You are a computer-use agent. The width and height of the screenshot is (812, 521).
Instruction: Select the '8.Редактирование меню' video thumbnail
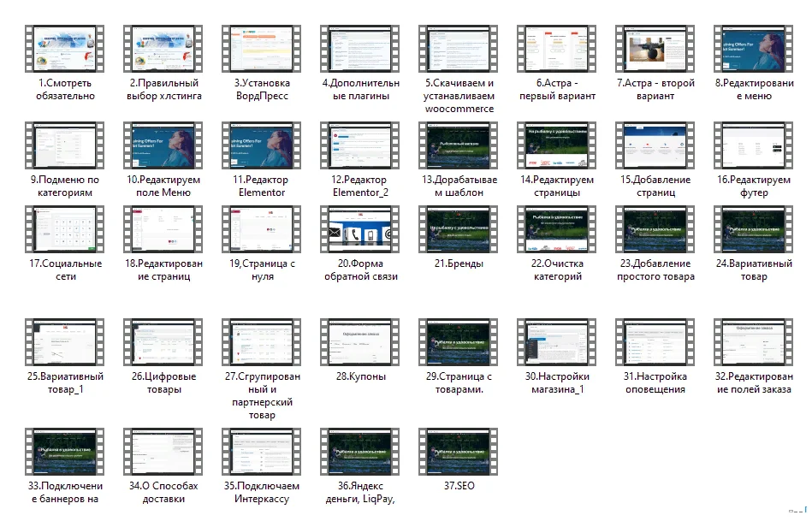(754, 48)
